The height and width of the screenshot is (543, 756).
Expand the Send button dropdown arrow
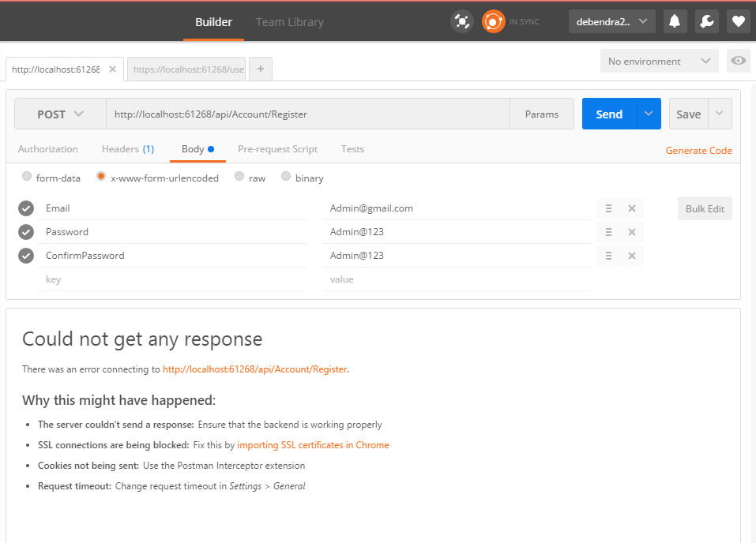[x=649, y=114]
